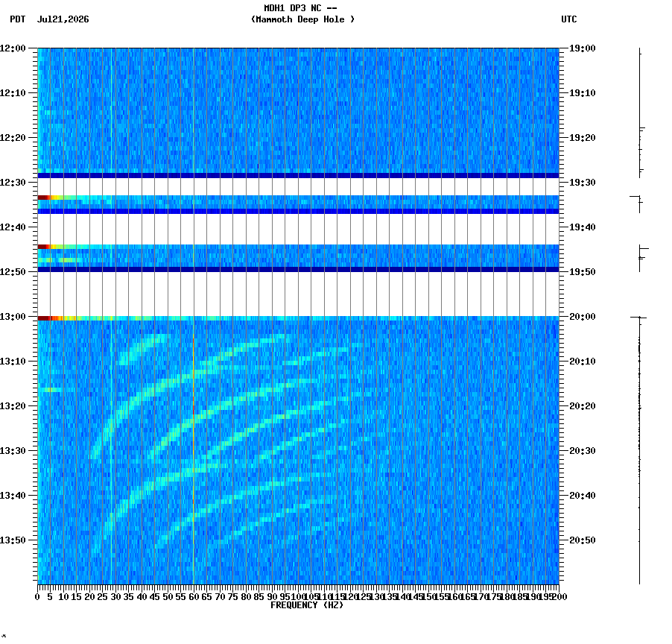This screenshot has height=644, width=672.
Task: Click the '12:50' PDT time label
Action: (x=13, y=272)
